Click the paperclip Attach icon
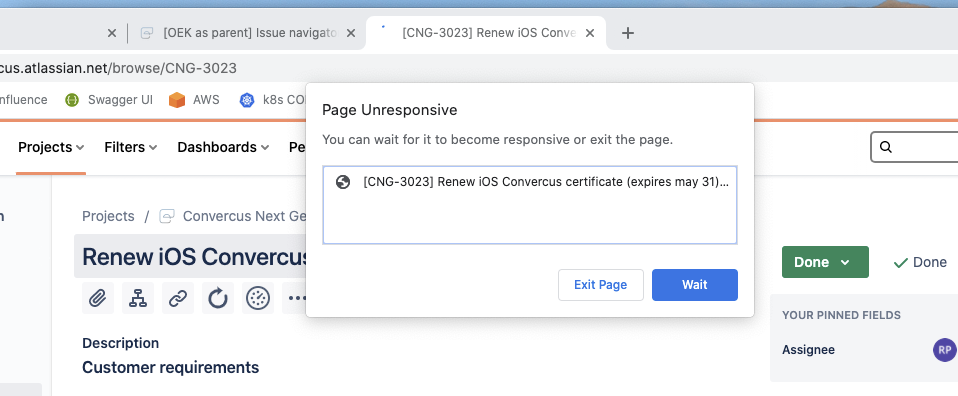The height and width of the screenshot is (396, 958). coord(98,298)
